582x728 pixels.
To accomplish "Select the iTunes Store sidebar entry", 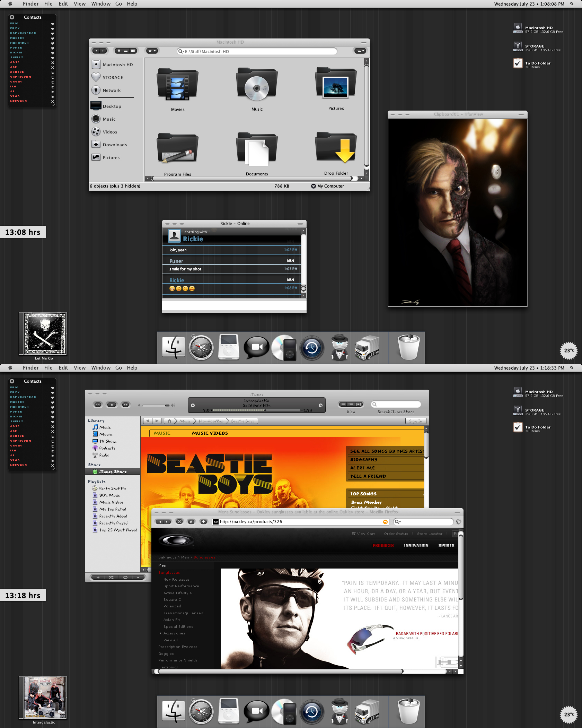I will (x=113, y=472).
